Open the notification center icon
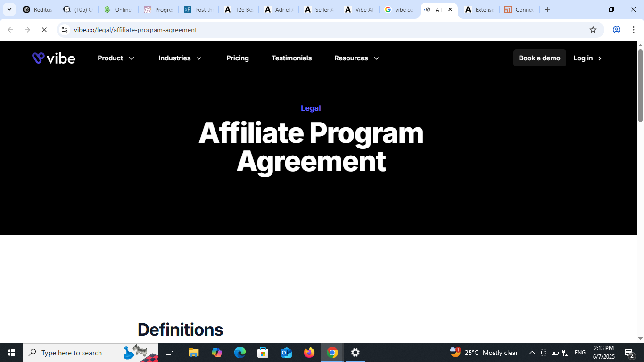 629,353
